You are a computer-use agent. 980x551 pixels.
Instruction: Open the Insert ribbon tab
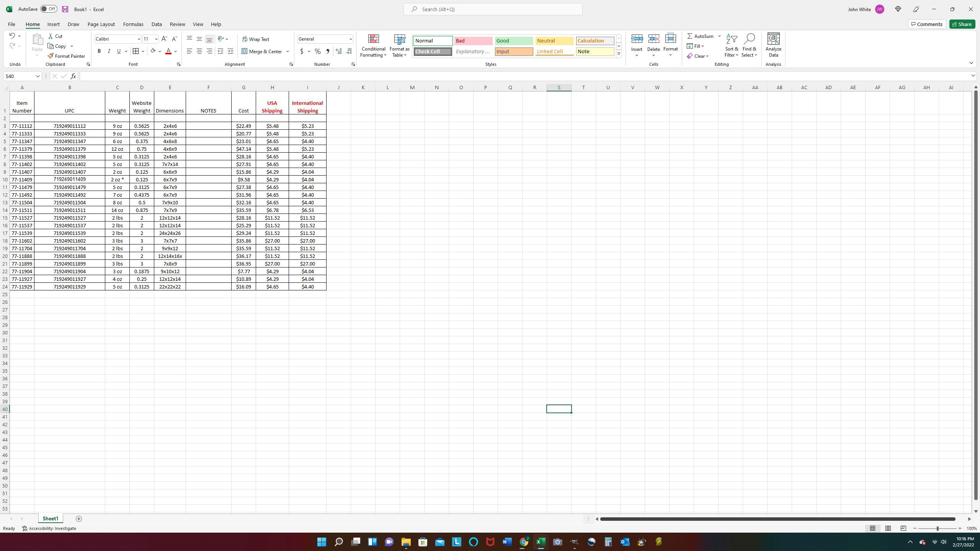click(x=53, y=24)
